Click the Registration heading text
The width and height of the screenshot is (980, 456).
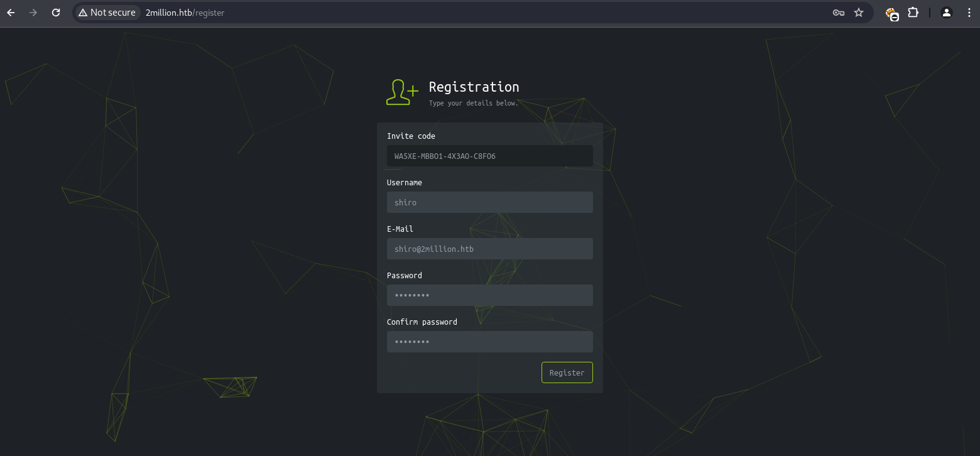474,87
